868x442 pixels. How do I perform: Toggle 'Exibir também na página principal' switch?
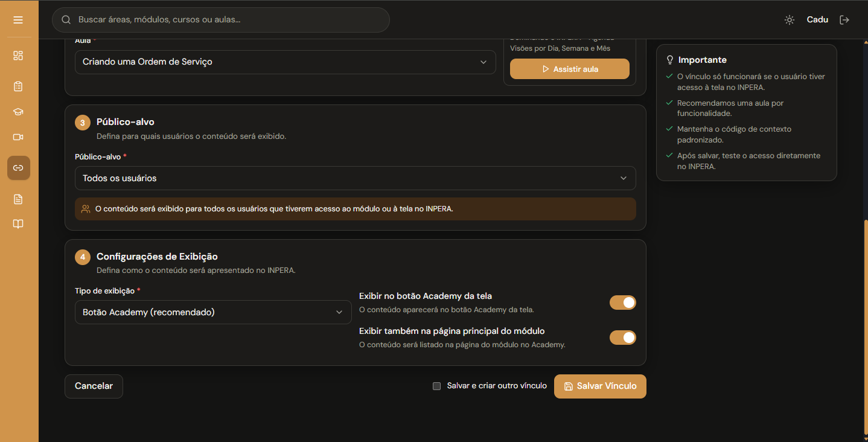click(x=623, y=338)
